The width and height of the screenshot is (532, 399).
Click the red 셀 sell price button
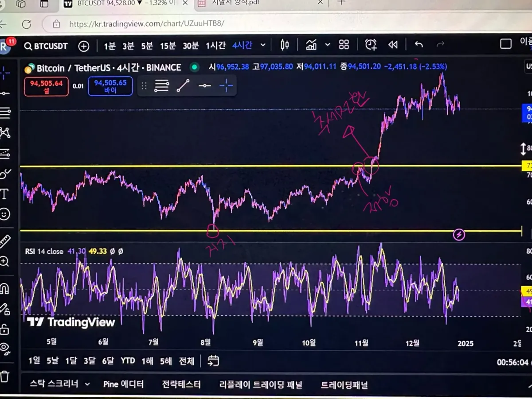point(46,86)
